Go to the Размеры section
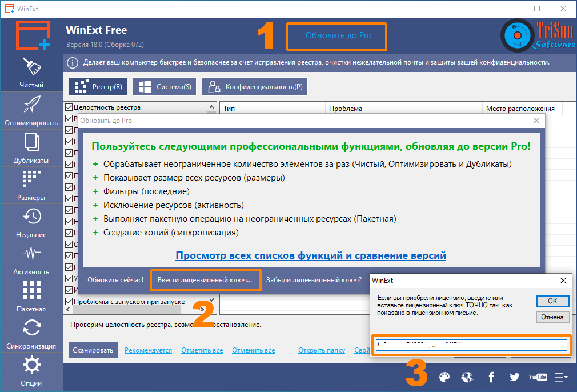The width and height of the screenshot is (577, 392). click(31, 185)
